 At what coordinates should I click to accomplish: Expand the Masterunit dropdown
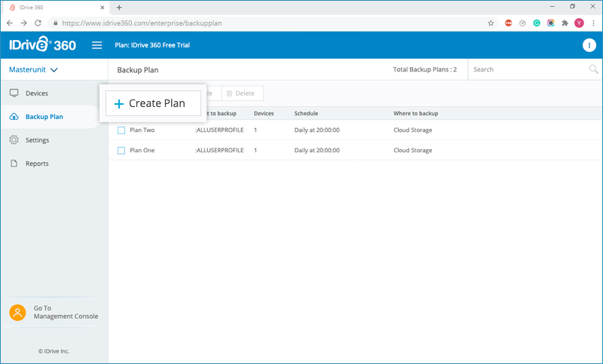[33, 69]
